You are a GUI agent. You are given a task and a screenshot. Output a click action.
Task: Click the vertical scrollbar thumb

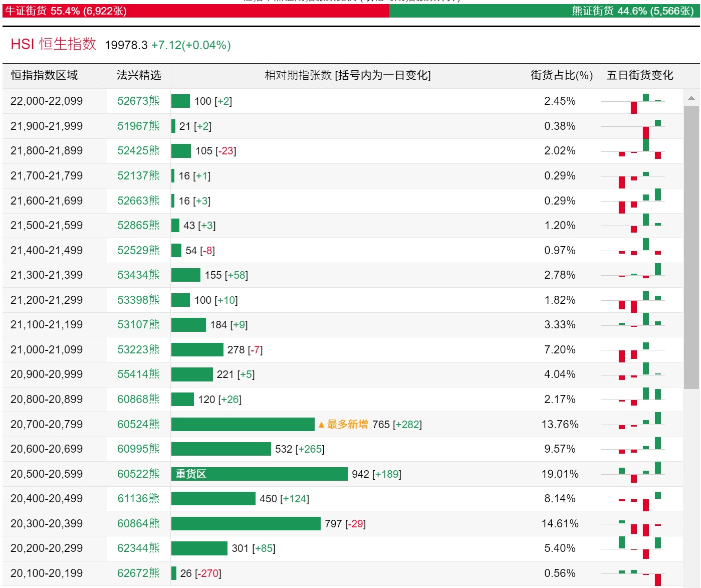[691, 247]
